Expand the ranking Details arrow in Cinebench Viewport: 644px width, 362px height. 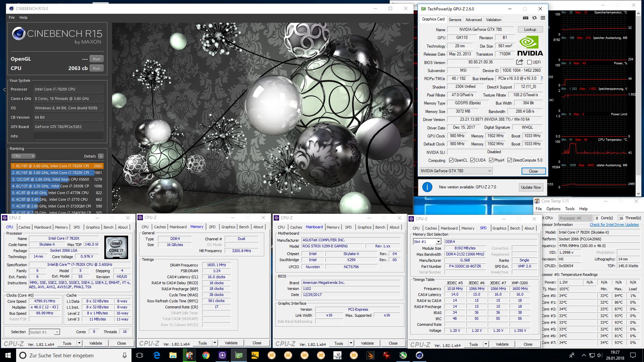101,156
